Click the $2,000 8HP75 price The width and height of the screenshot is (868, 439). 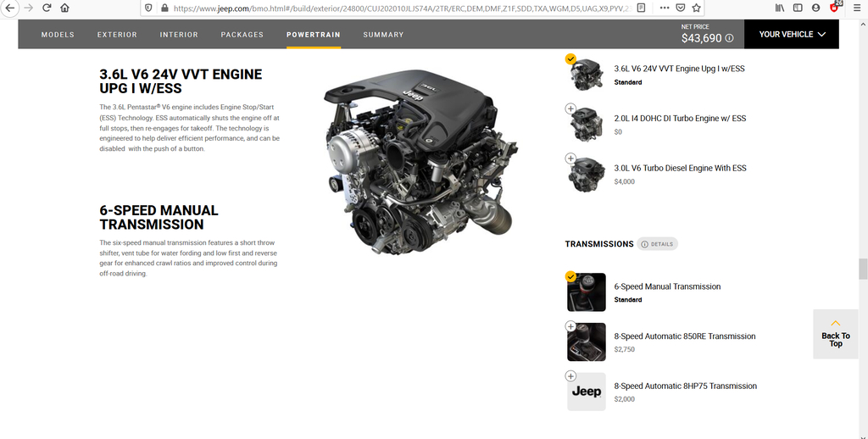pyautogui.click(x=625, y=399)
